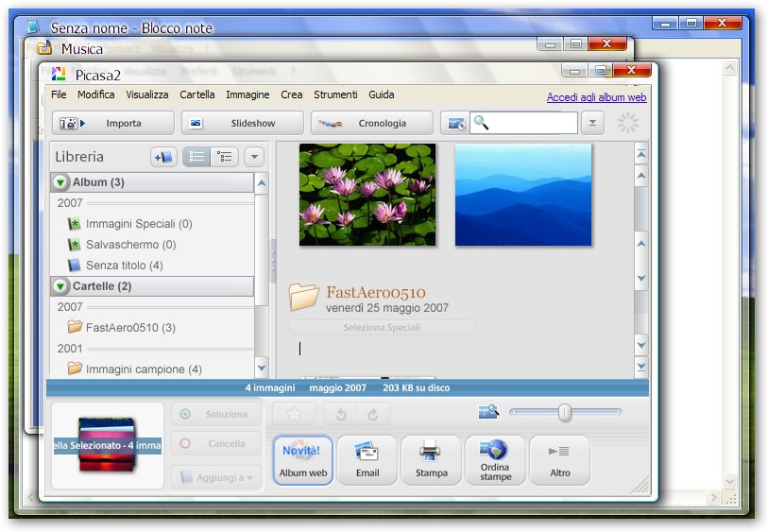Expand the options arrow right of search box
The width and height of the screenshot is (768, 532).
click(x=592, y=123)
